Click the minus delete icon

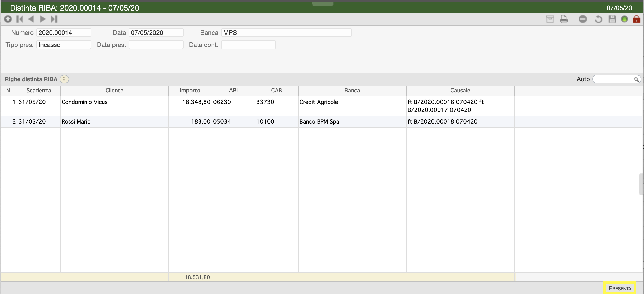(x=583, y=19)
